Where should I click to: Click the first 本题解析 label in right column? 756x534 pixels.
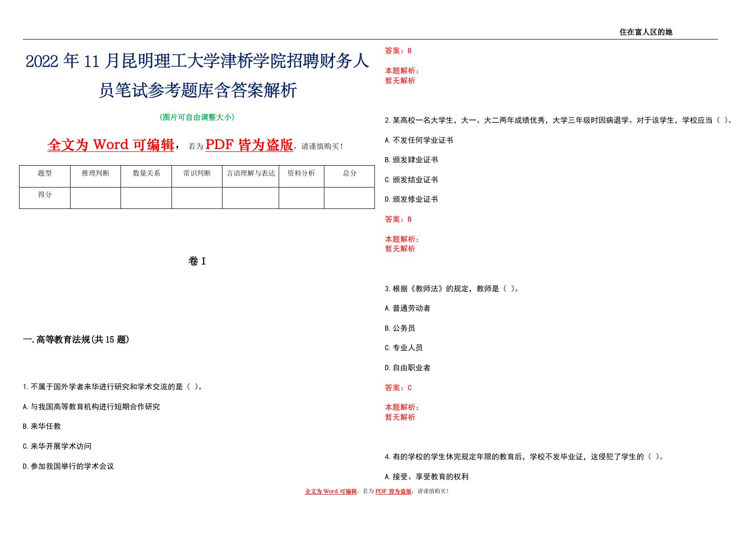coord(402,71)
